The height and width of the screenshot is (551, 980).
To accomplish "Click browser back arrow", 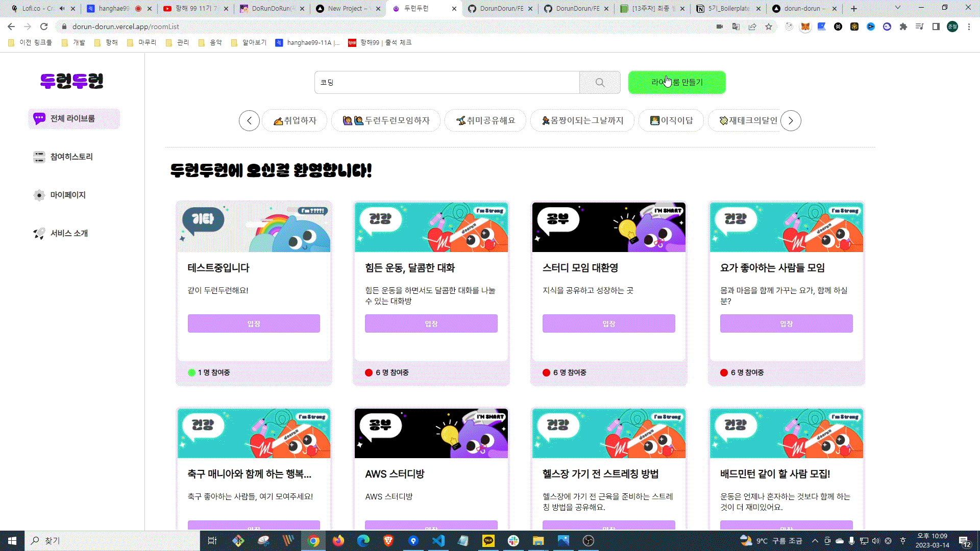I will (11, 27).
